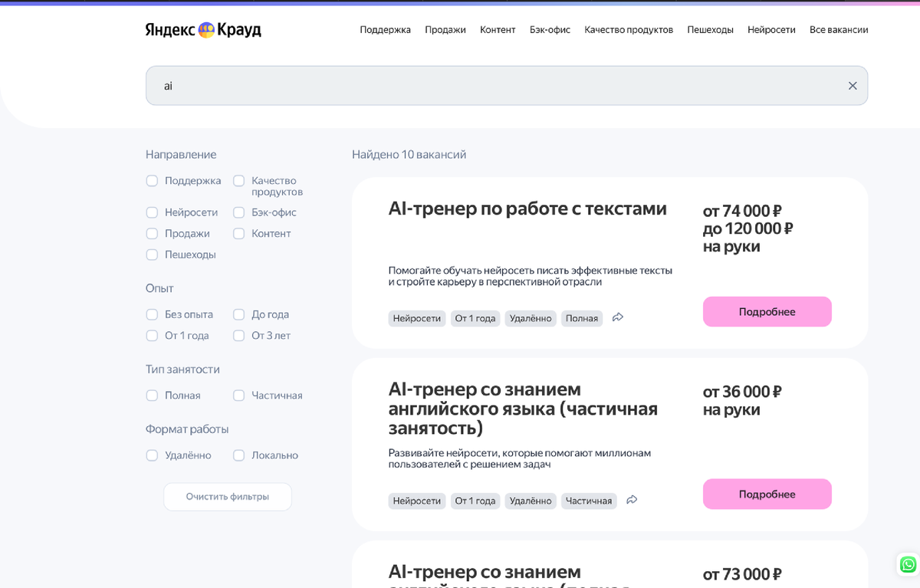Toggle the Качество продуктов filter
This screenshot has height=588, width=920.
[238, 180]
